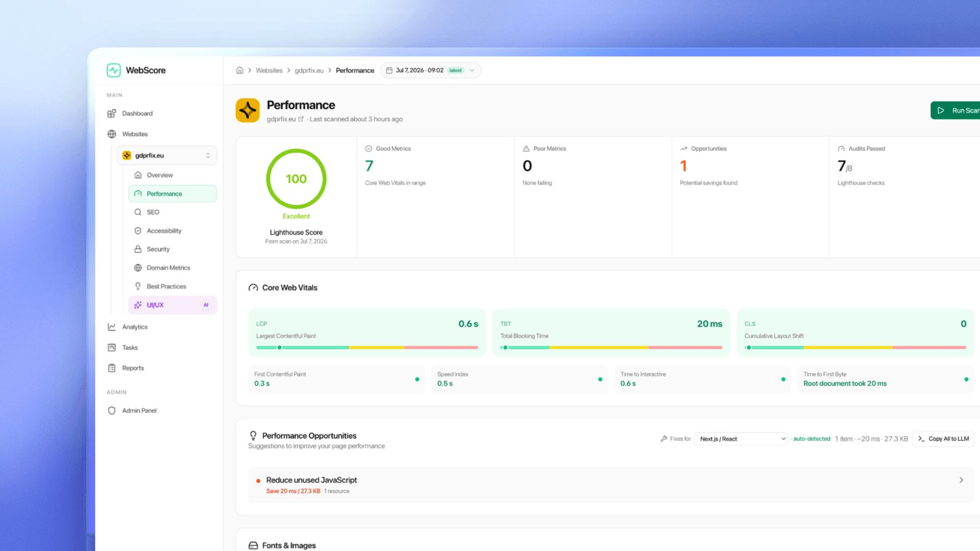
Task: Click the Good Metrics check icon
Action: (x=369, y=148)
